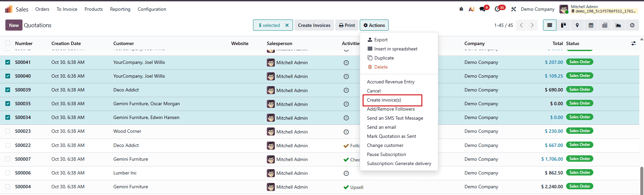The width and height of the screenshot is (644, 195).
Task: Switch to calendar view
Action: pyautogui.click(x=591, y=25)
